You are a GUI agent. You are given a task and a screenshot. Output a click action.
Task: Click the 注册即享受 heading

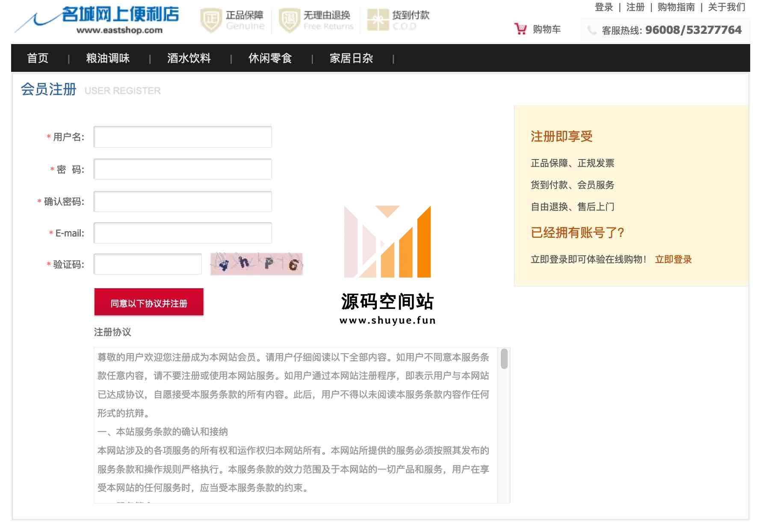(562, 136)
